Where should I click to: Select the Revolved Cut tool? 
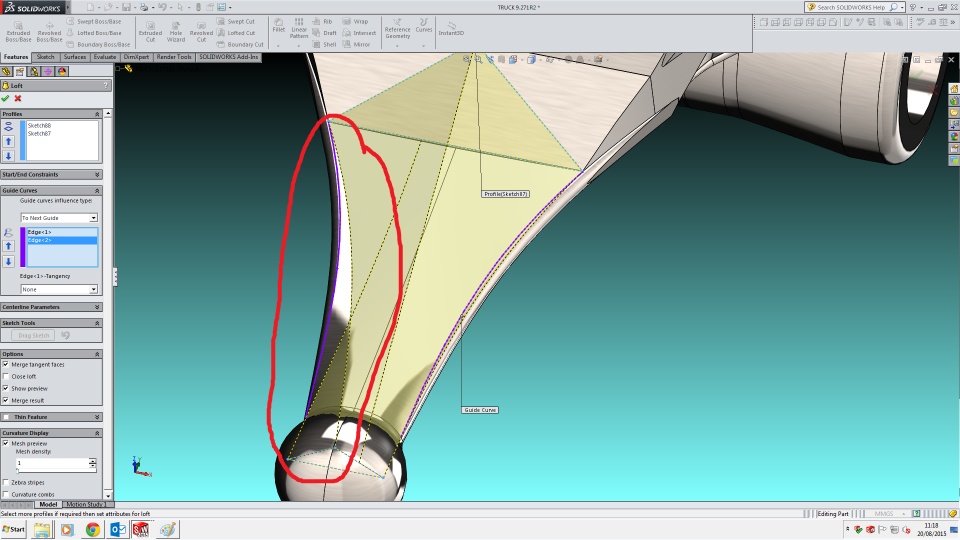click(201, 32)
